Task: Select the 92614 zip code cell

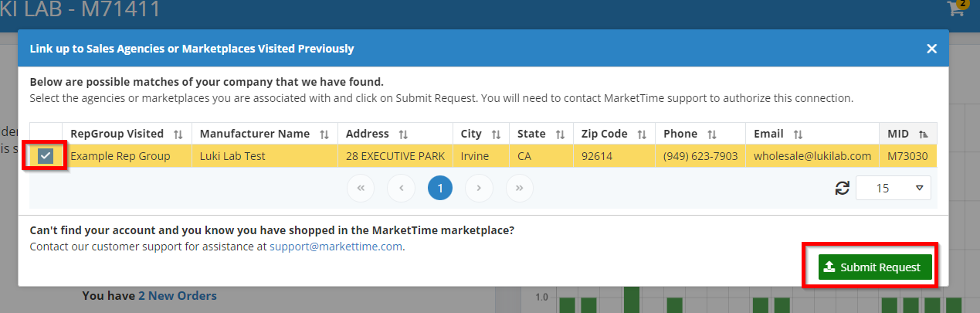Action: click(x=614, y=156)
